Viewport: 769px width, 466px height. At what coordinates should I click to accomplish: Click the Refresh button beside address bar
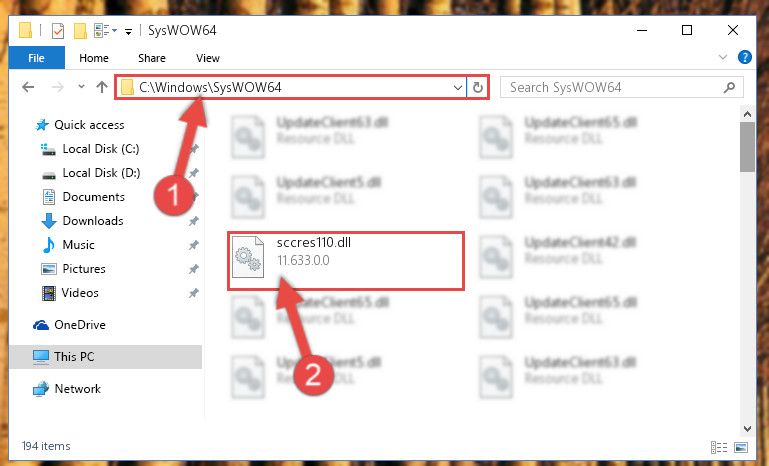[478, 88]
